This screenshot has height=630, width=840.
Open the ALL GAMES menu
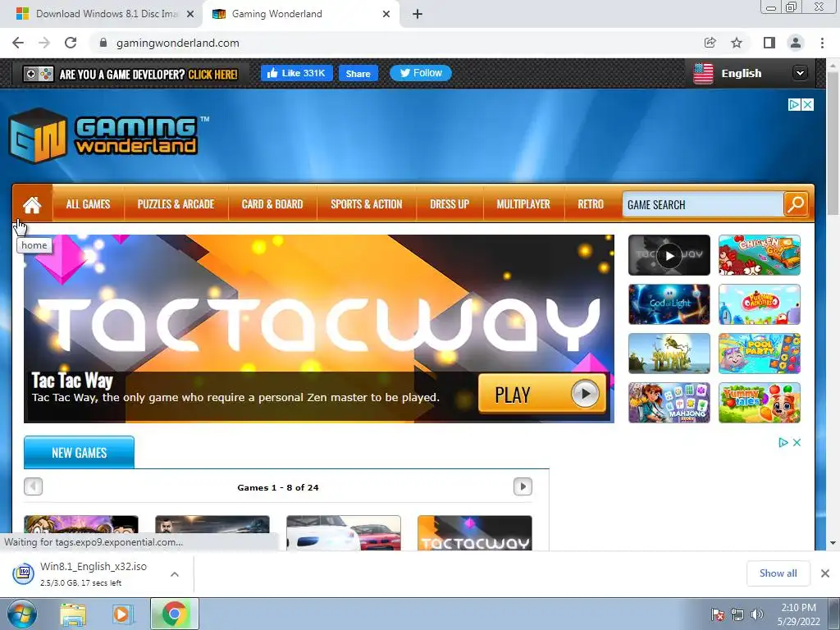coord(88,204)
